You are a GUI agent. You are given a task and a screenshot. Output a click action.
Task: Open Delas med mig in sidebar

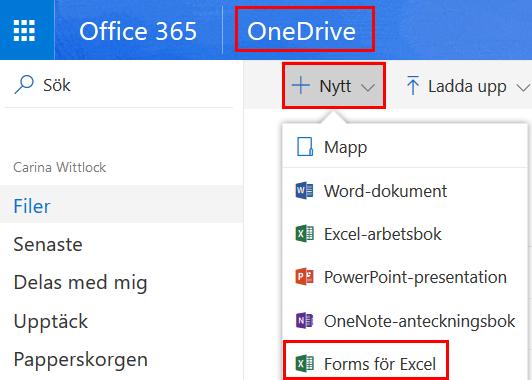(x=80, y=283)
